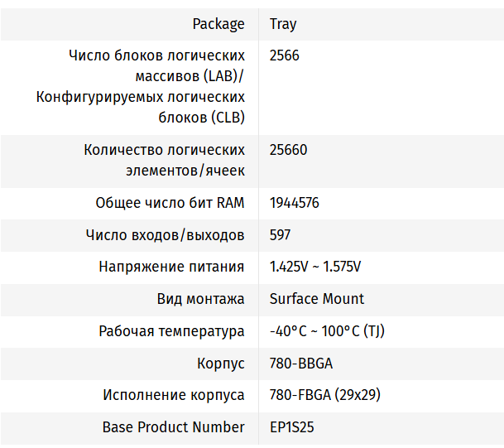
Task: Click the 'Вид монтажа' label
Action: 200,299
